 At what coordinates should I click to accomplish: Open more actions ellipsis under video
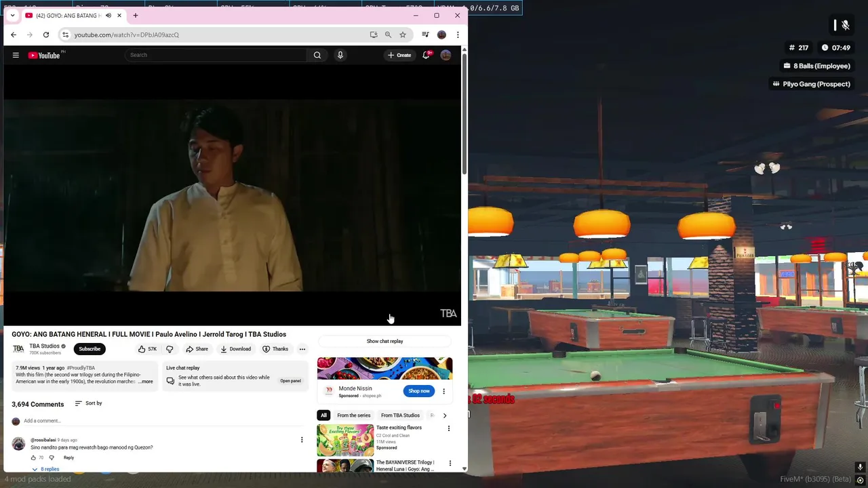[302, 349]
